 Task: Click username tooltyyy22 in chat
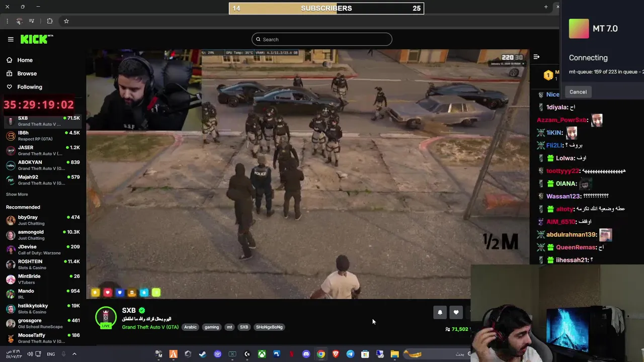563,171
